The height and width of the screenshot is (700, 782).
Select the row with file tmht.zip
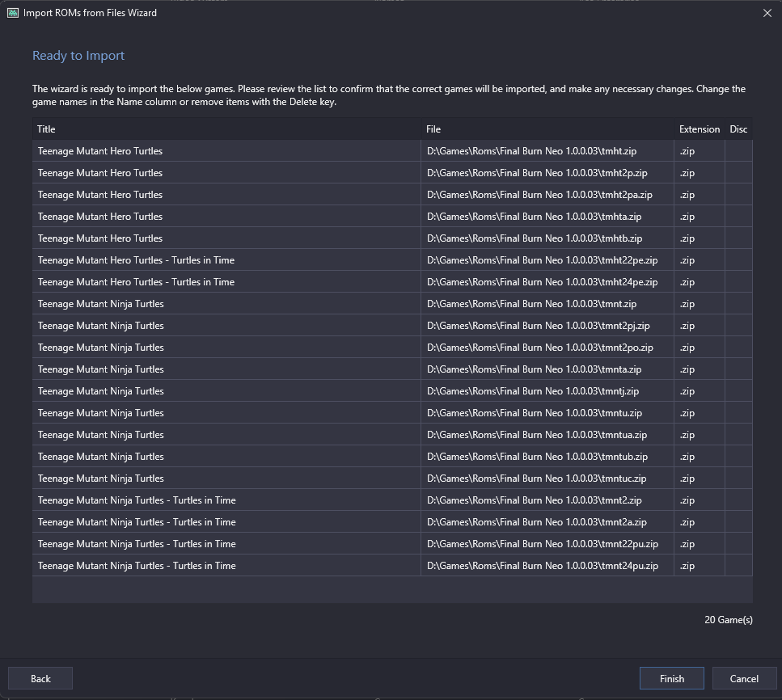392,150
